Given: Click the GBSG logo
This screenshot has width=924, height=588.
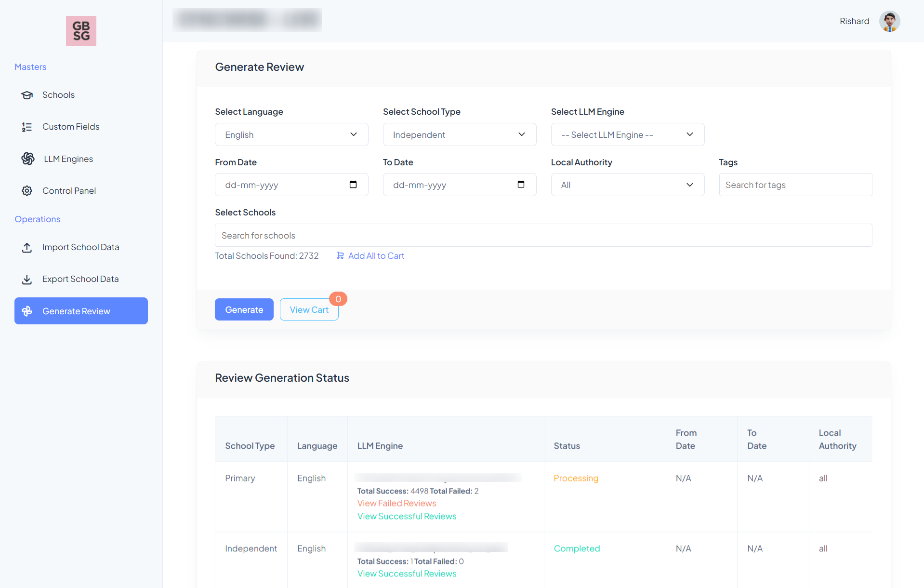Looking at the screenshot, I should pos(81,31).
